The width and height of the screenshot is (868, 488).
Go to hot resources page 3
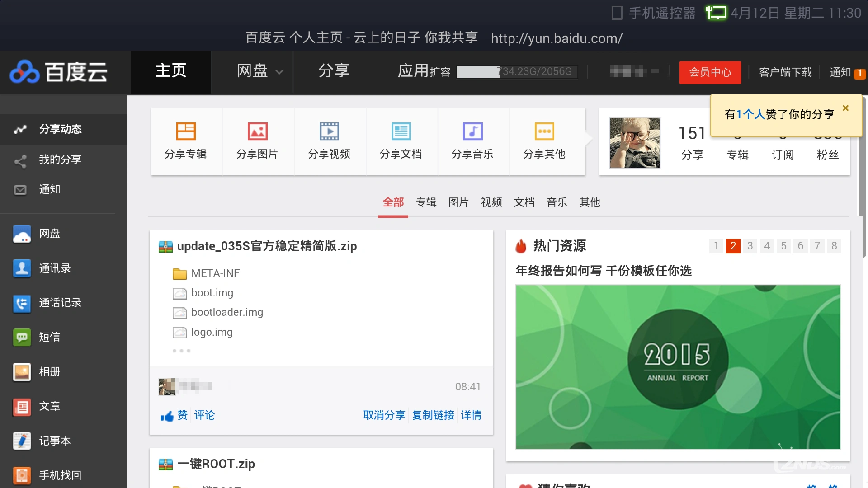pyautogui.click(x=750, y=246)
